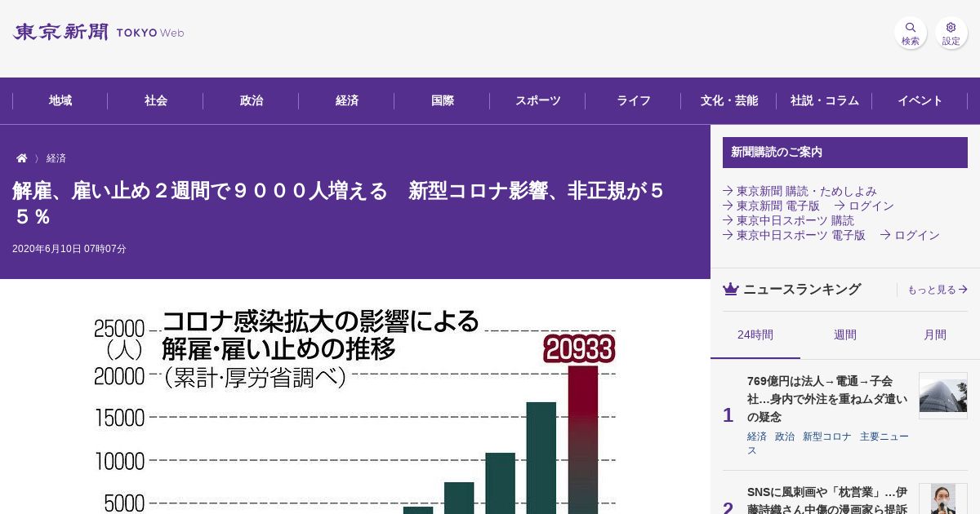
Task: Click もっと見る link in ranking header
Action: (x=938, y=290)
